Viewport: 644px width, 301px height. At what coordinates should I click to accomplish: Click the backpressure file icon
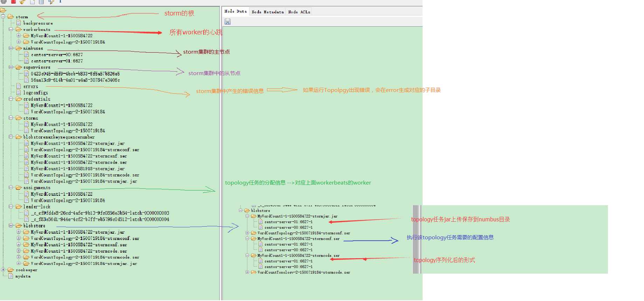pyautogui.click(x=19, y=23)
